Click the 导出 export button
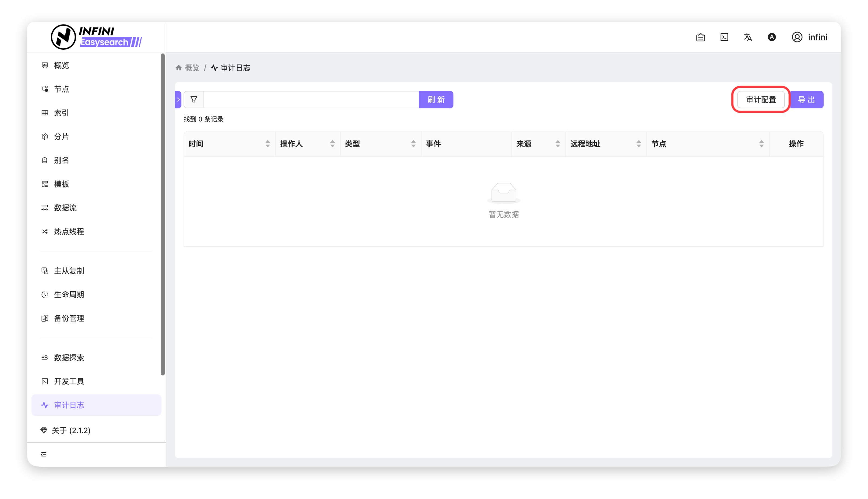Viewport: 868px width, 499px height. [x=806, y=99]
